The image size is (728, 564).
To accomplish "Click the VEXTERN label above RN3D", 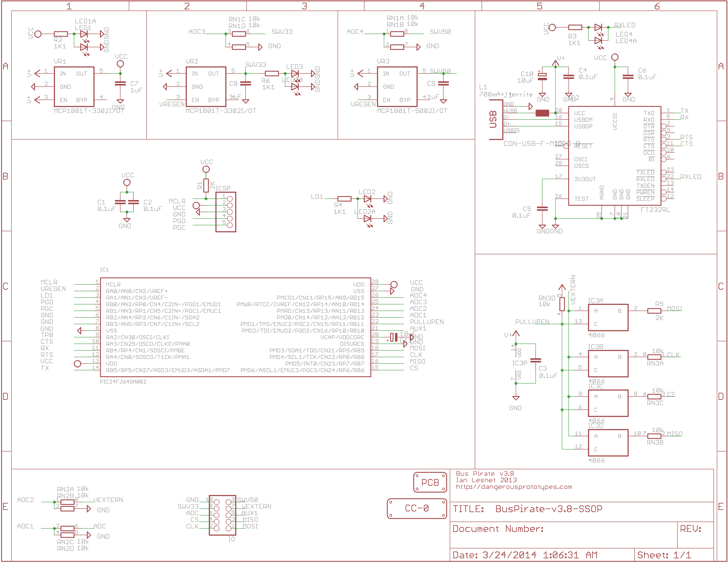I will pyautogui.click(x=573, y=289).
